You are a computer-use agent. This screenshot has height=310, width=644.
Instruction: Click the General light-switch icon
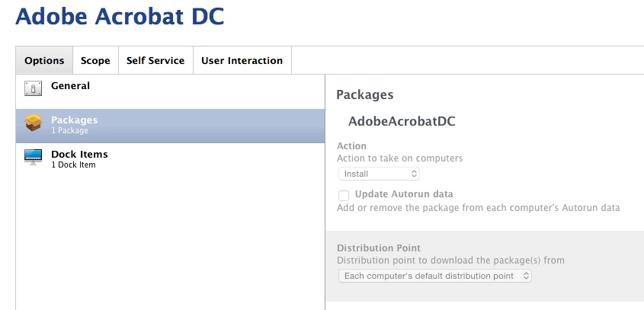pos(33,88)
